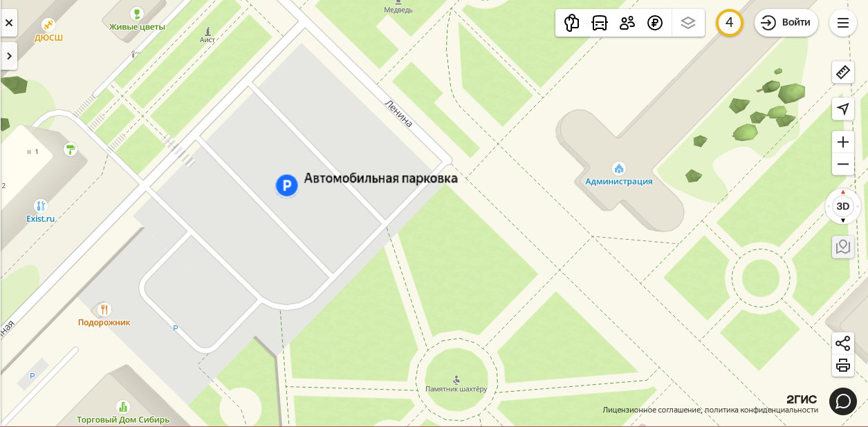Open the ruler measurement tool
The image size is (868, 427).
(842, 72)
